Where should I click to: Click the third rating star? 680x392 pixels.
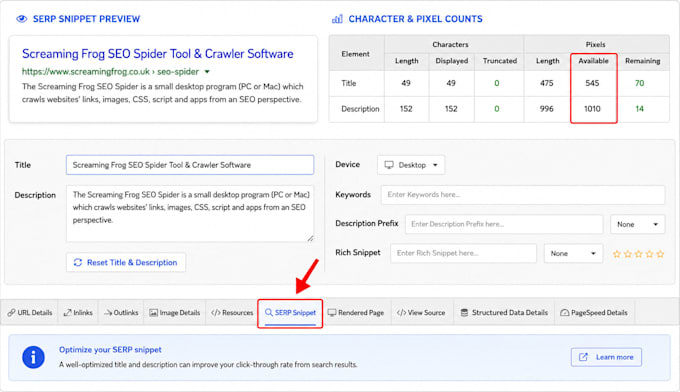click(638, 254)
